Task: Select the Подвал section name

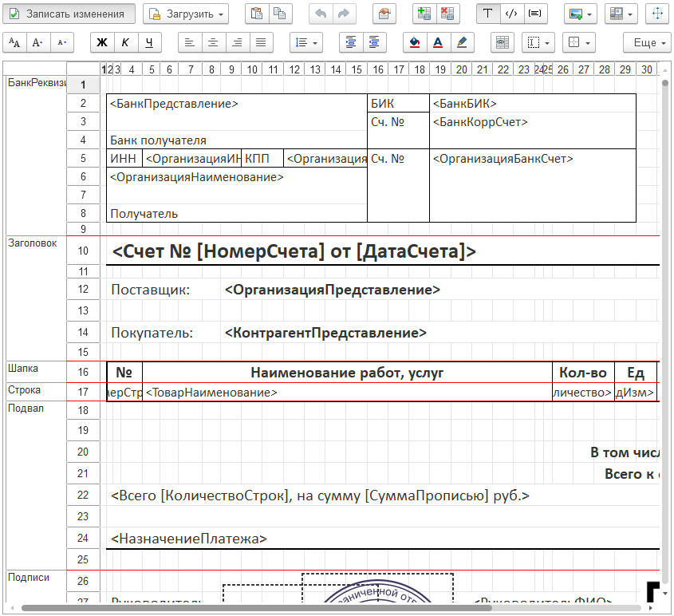Action: point(26,409)
